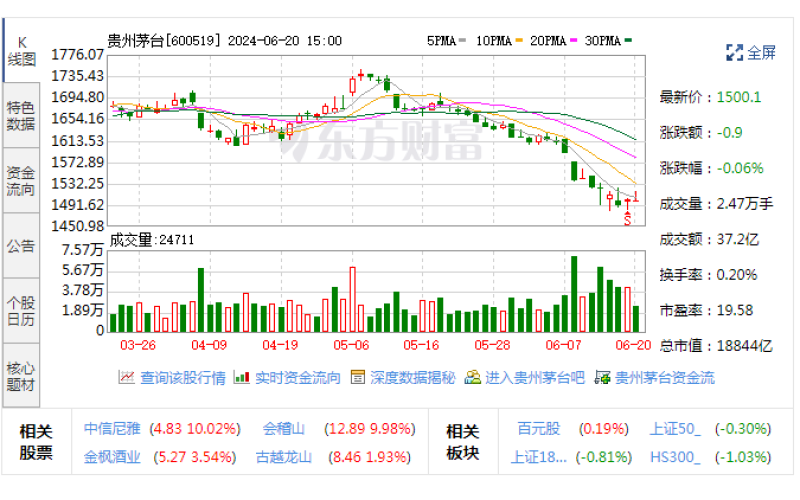Screen dimensions: 800x500
Task: Click the icon beside 贵州茅台资金流
Action: click(603, 378)
